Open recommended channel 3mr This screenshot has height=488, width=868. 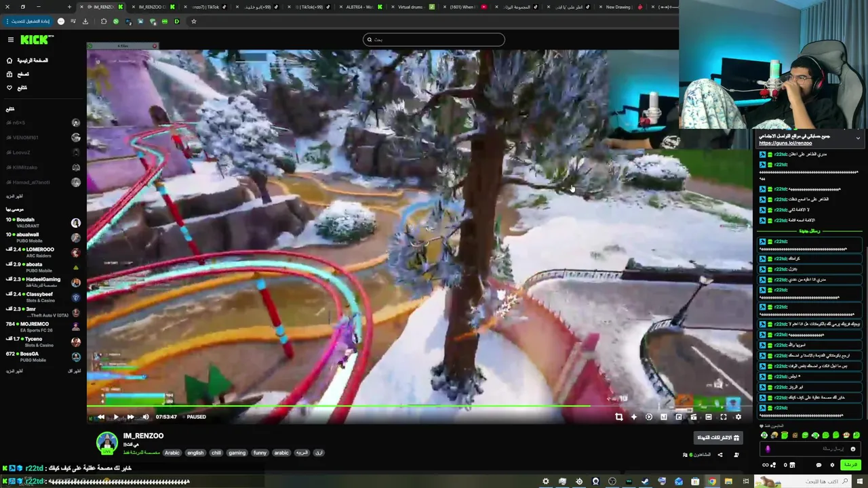43,312
